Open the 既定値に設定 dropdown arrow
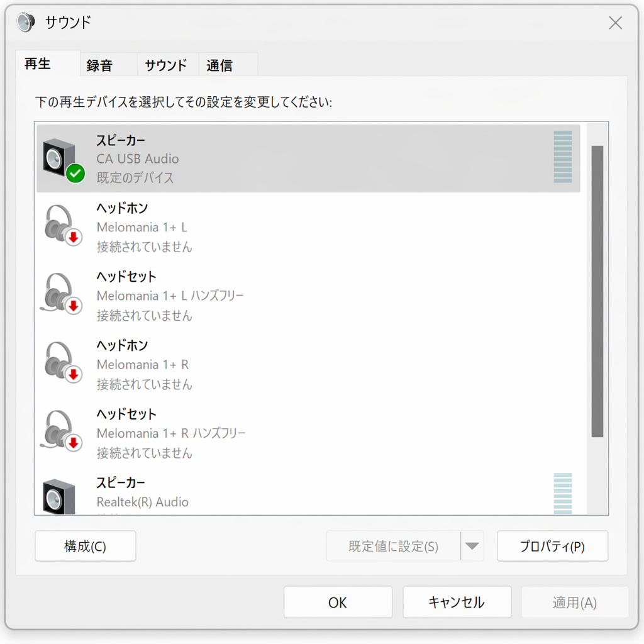The width and height of the screenshot is (644, 644). tap(472, 546)
